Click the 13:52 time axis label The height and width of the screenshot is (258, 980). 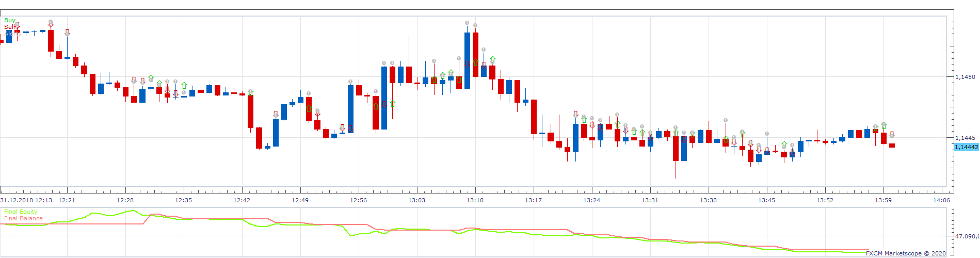coord(825,200)
